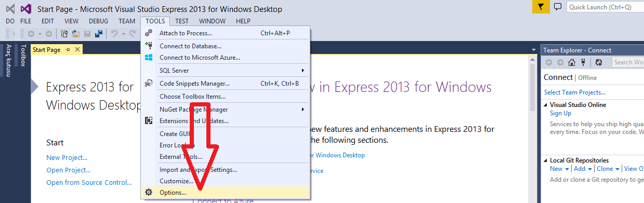Screen dimensions: 644x203
Task: Click the New Project link
Action: (x=67, y=157)
